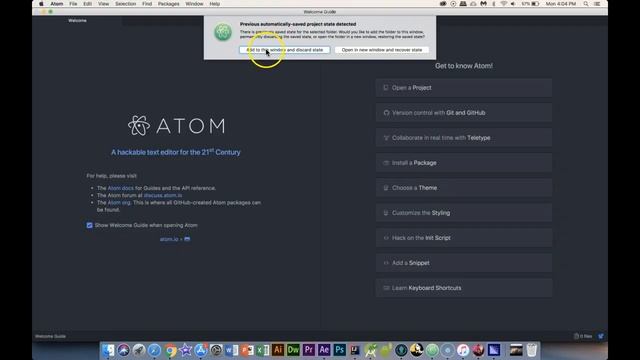Open Safari from the dock
640x360 pixels.
coord(154,350)
